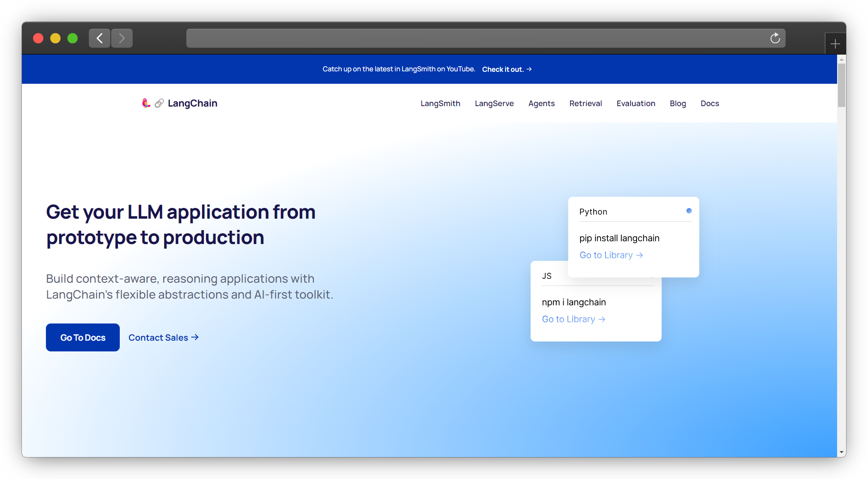Click the Contact Sales link
868x479 pixels.
click(x=164, y=338)
